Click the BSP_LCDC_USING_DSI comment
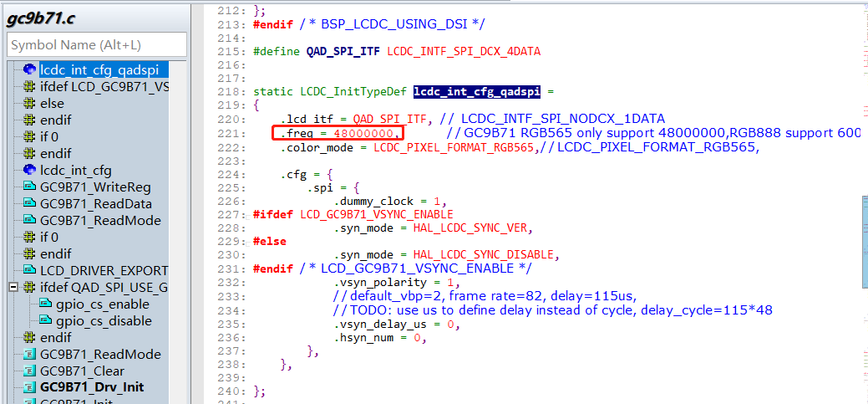The image size is (868, 404). pyautogui.click(x=392, y=23)
